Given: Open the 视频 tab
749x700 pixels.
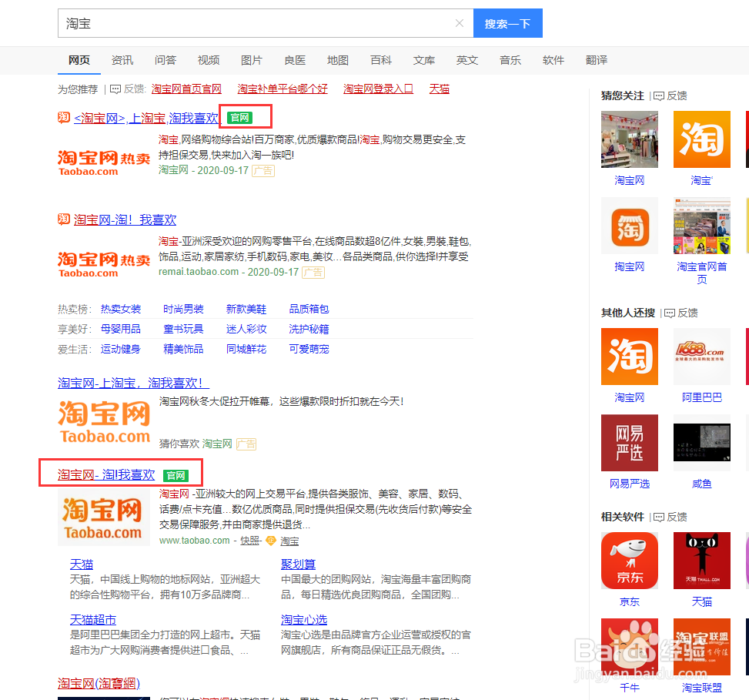Looking at the screenshot, I should coord(209,60).
